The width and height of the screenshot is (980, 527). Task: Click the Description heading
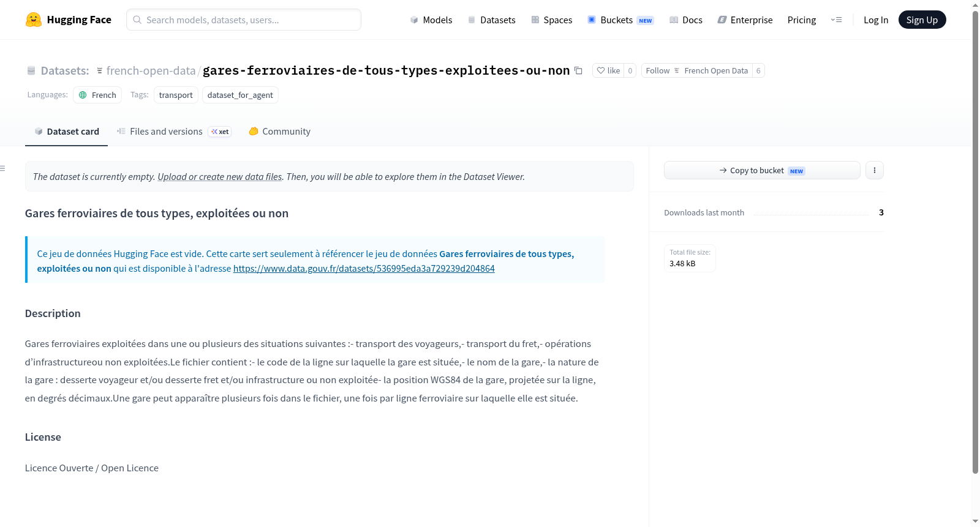[x=53, y=313]
